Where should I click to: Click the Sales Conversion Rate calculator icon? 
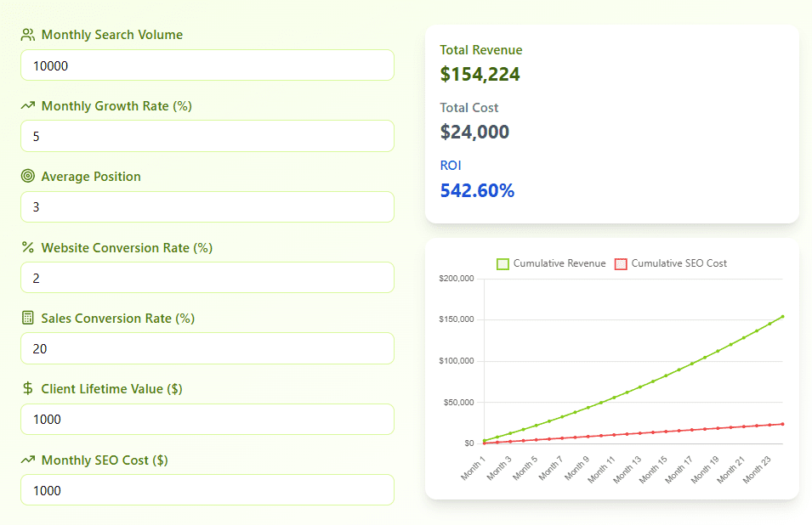26,318
